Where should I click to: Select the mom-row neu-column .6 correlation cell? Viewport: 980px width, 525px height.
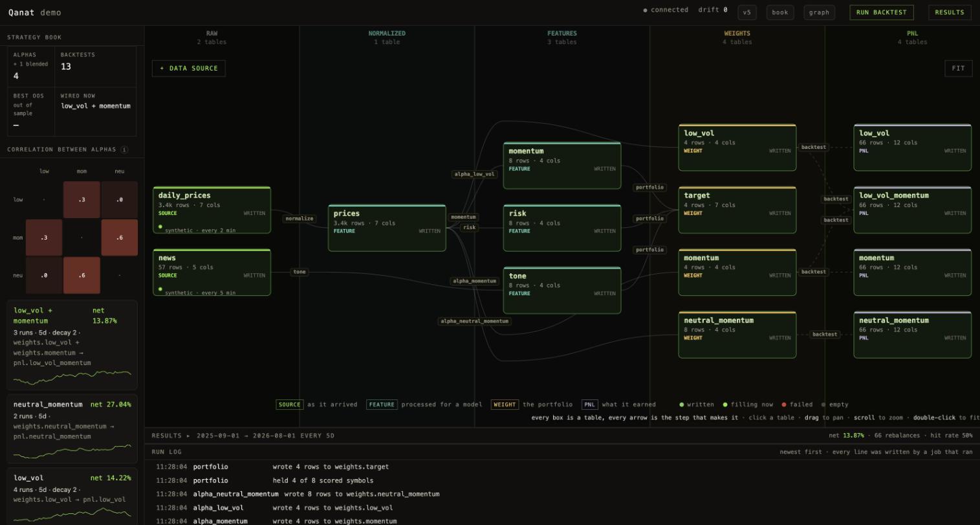(x=119, y=238)
